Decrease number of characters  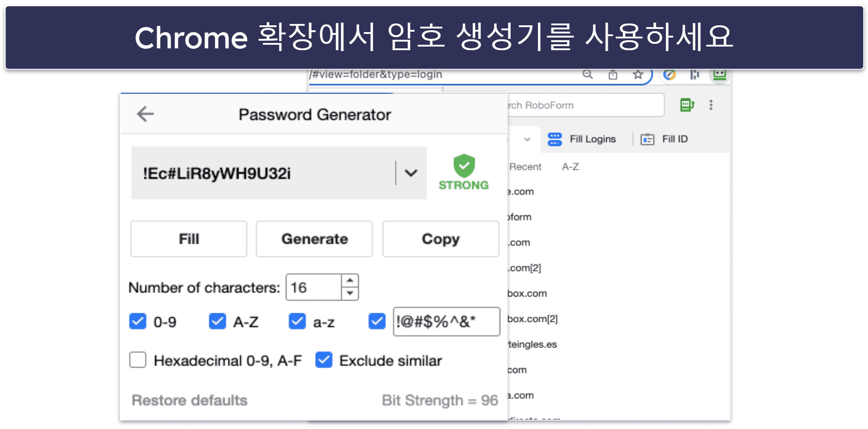coord(350,293)
